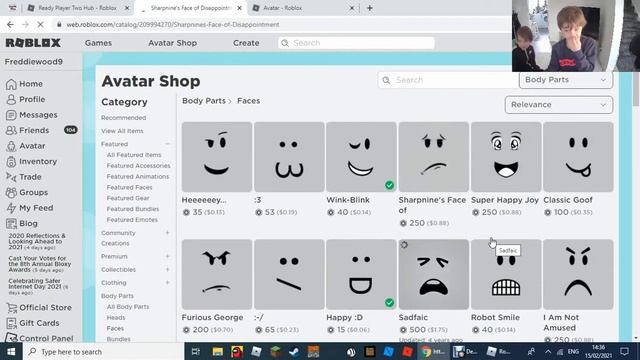Screen dimensions: 640x360
Task: Expand the Community Creations category
Action: click(x=167, y=233)
